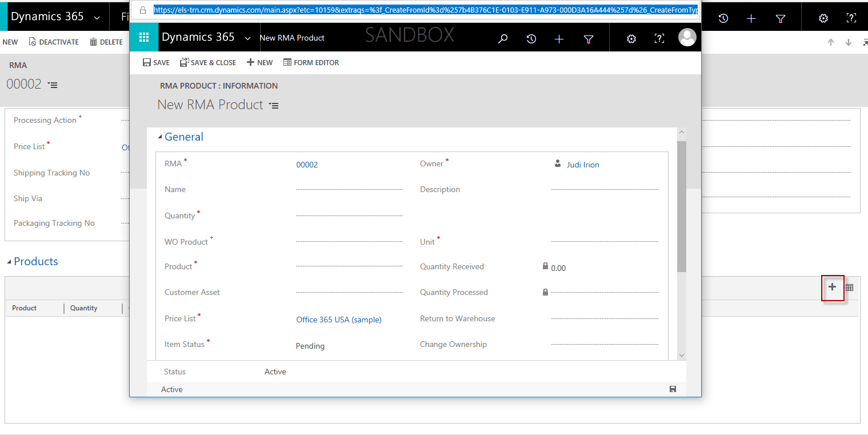
Task: Click quick create plus in popup nav bar
Action: [x=559, y=38]
